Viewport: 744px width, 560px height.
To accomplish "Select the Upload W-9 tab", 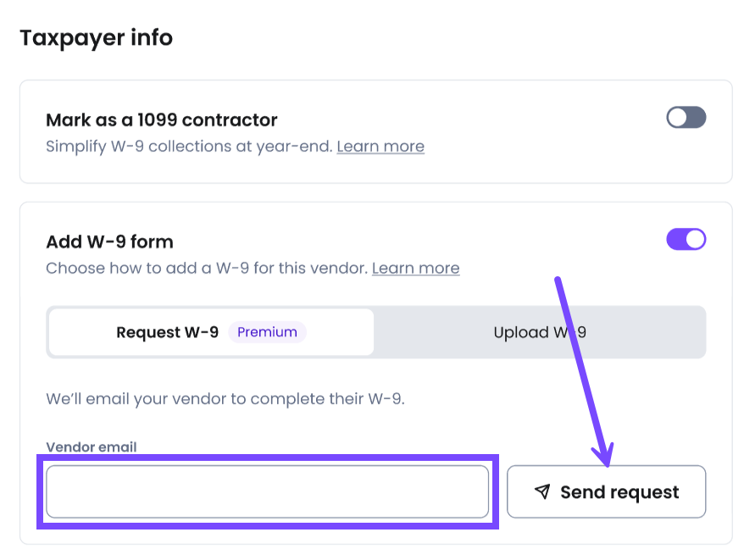I will pyautogui.click(x=540, y=332).
